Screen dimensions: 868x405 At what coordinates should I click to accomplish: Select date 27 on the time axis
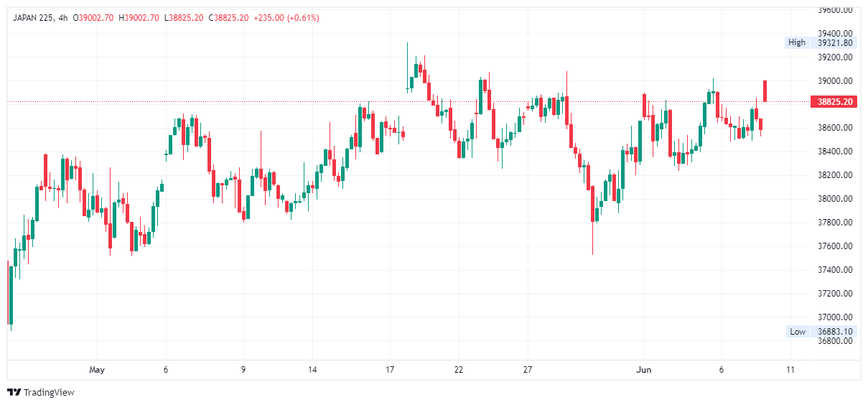click(528, 370)
